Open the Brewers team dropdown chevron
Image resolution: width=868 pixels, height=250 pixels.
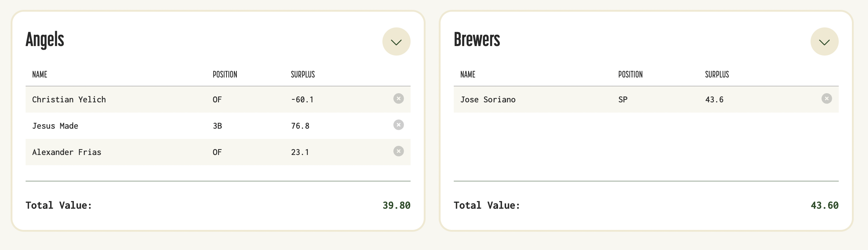pyautogui.click(x=824, y=42)
